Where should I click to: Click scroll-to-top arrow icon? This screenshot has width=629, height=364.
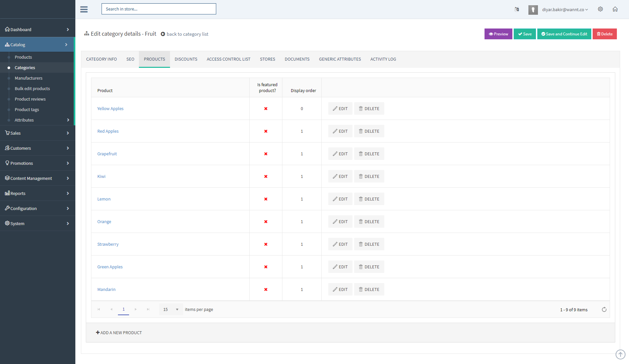tap(620, 354)
